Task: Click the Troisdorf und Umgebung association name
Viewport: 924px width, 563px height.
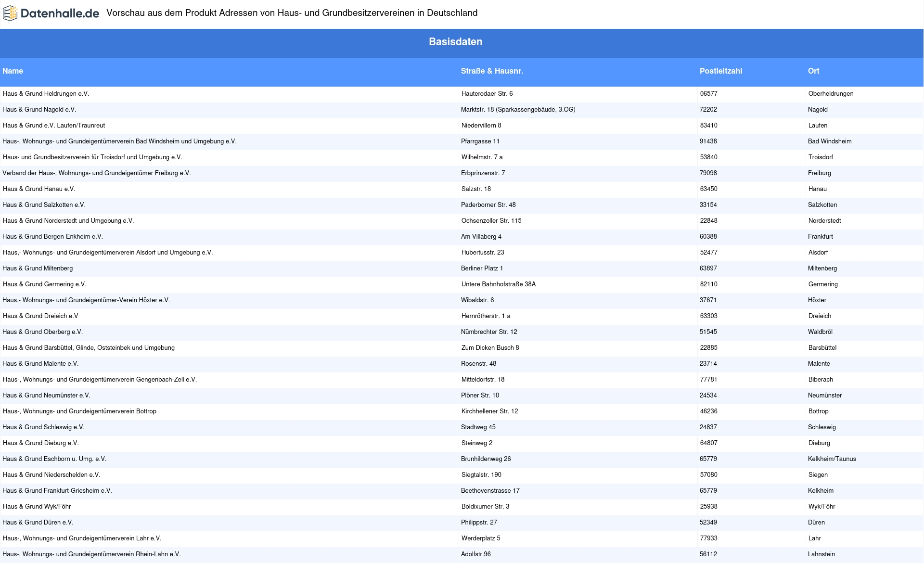Action: tap(92, 157)
